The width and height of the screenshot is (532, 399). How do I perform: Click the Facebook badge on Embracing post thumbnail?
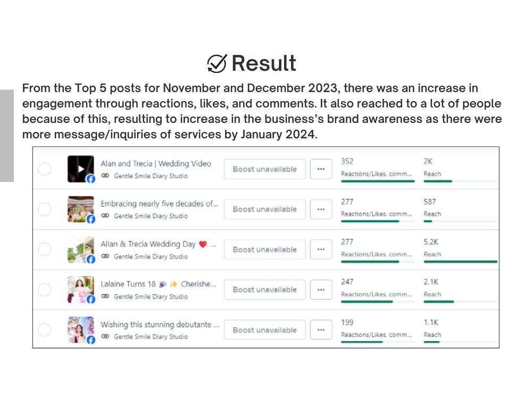(90, 219)
